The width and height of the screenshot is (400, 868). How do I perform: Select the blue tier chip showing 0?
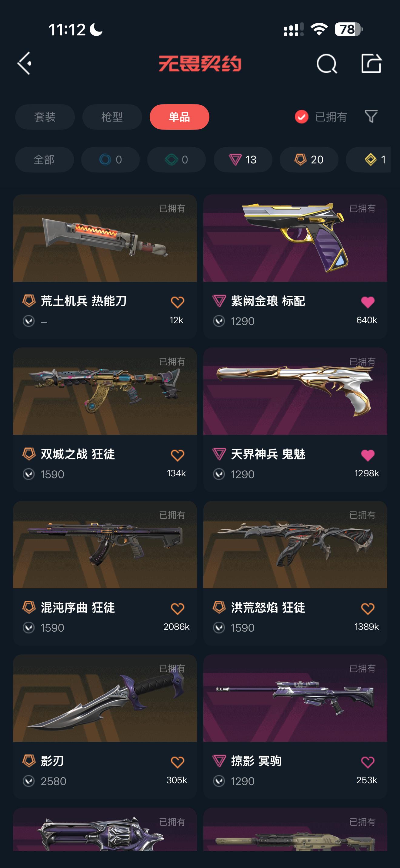pyautogui.click(x=110, y=160)
